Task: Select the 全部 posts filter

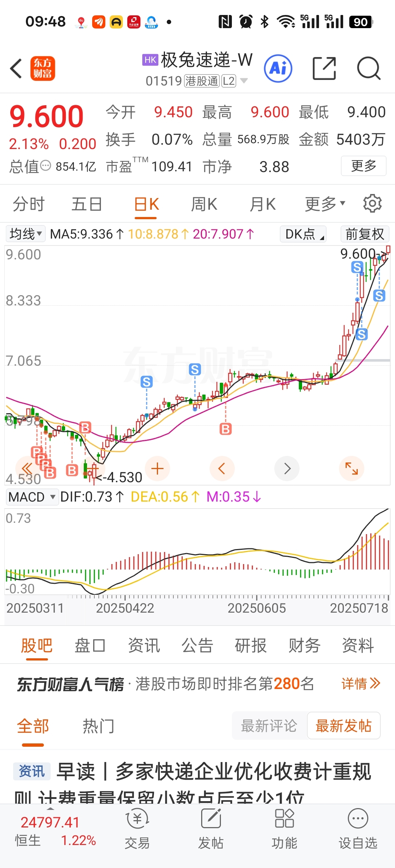Action: [33, 726]
